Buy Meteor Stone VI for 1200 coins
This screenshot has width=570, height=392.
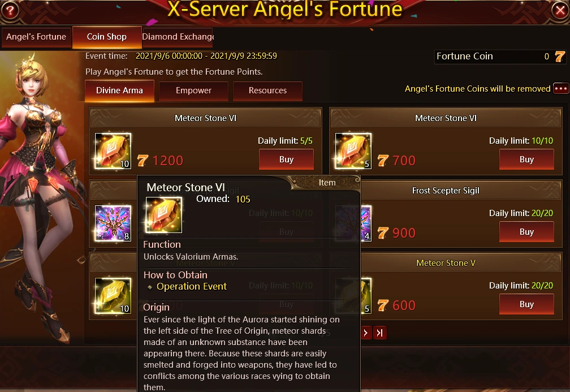click(286, 160)
